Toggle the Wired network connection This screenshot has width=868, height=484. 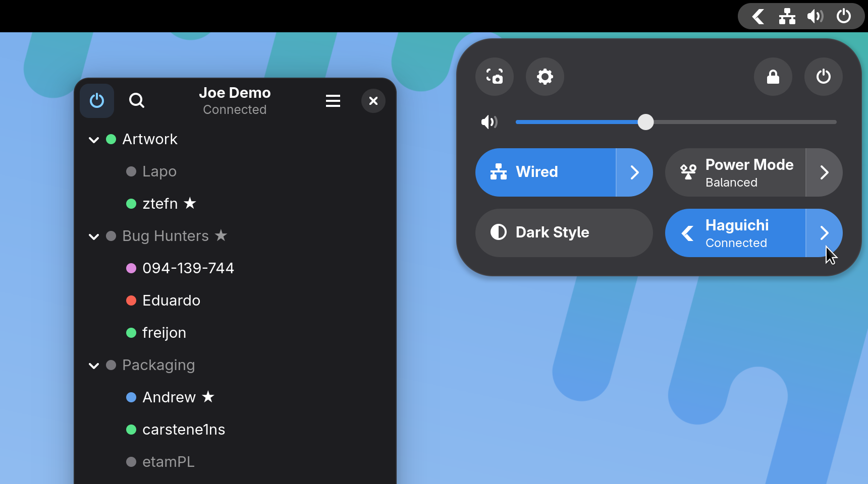[x=546, y=172]
